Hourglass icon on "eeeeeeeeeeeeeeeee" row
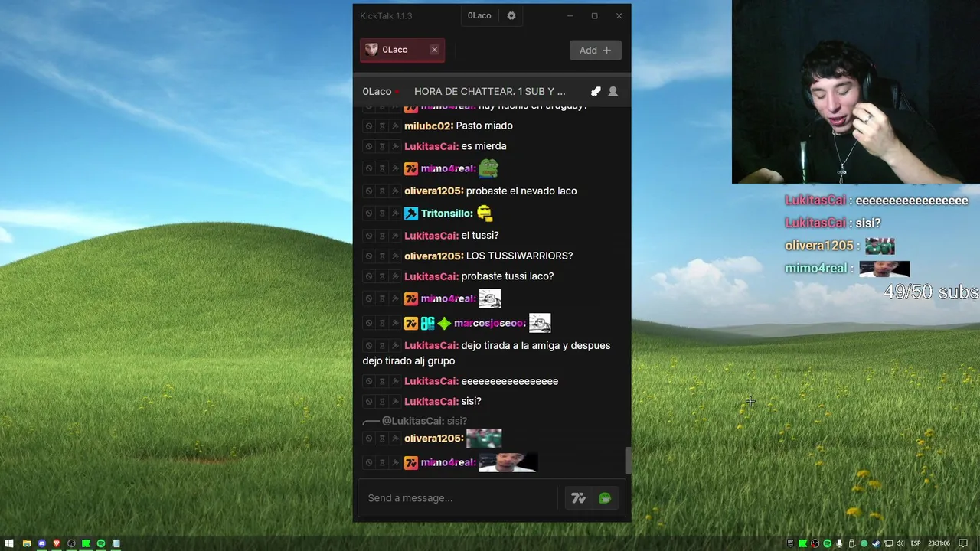This screenshot has width=980, height=551. coord(382,381)
